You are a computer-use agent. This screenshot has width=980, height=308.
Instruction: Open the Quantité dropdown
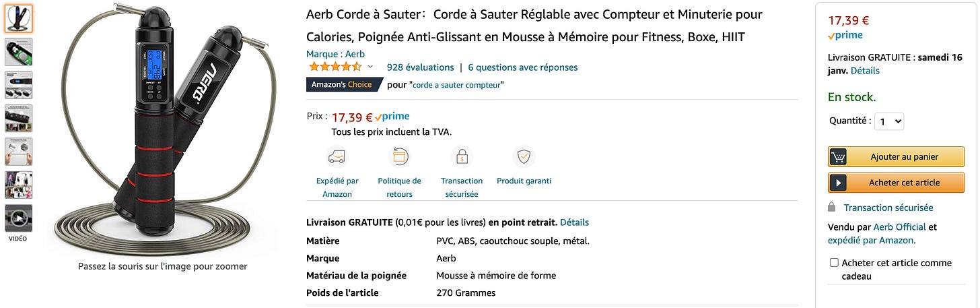(x=888, y=121)
